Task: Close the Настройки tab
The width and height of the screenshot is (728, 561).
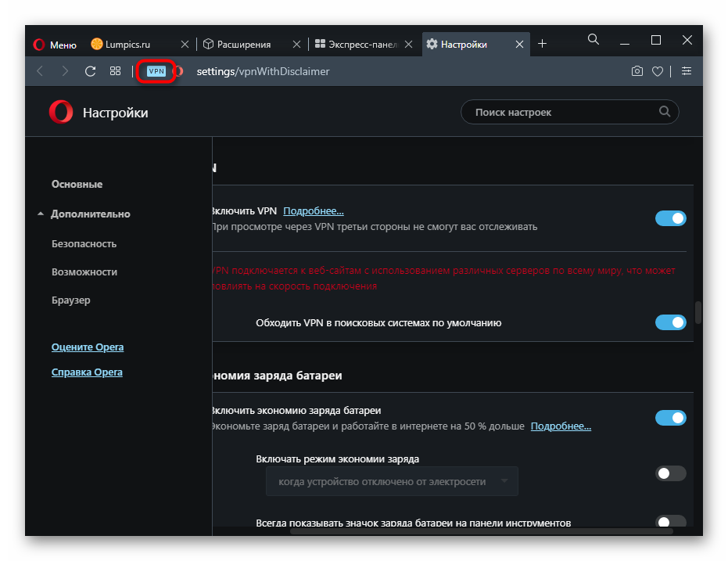Action: [x=519, y=45]
